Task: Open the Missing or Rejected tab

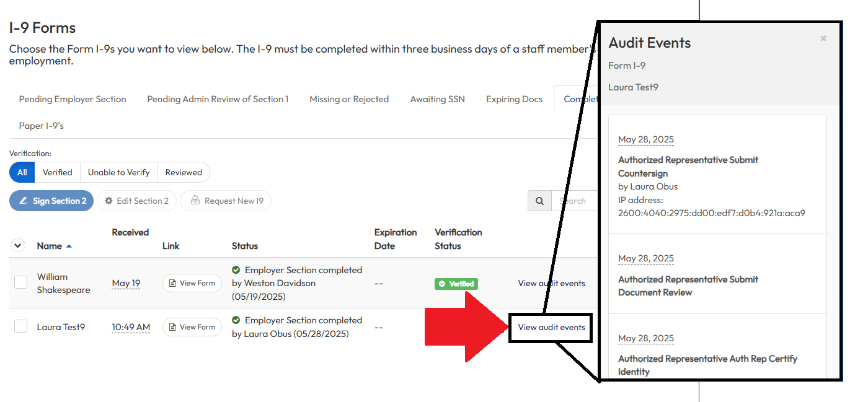Action: tap(349, 99)
